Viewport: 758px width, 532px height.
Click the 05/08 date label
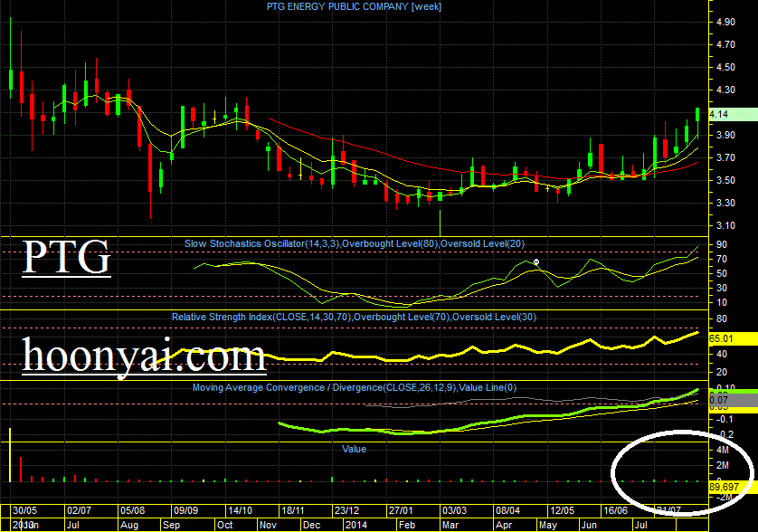132,510
